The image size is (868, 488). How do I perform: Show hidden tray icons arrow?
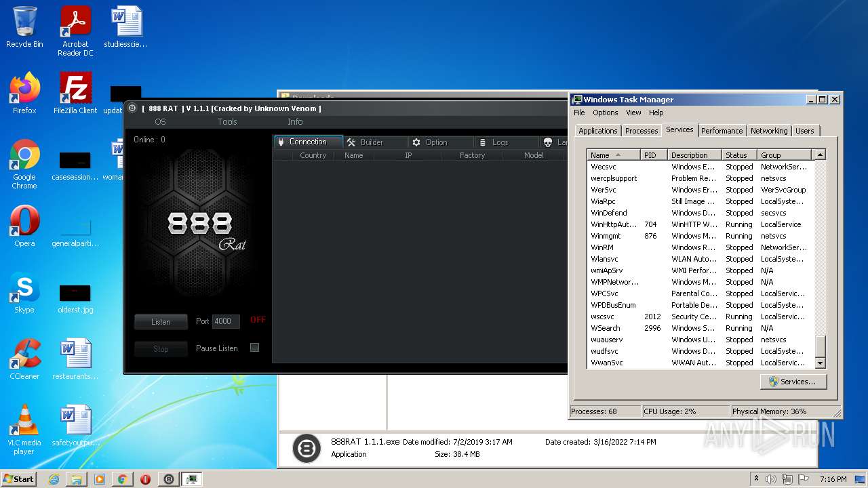pos(756,479)
